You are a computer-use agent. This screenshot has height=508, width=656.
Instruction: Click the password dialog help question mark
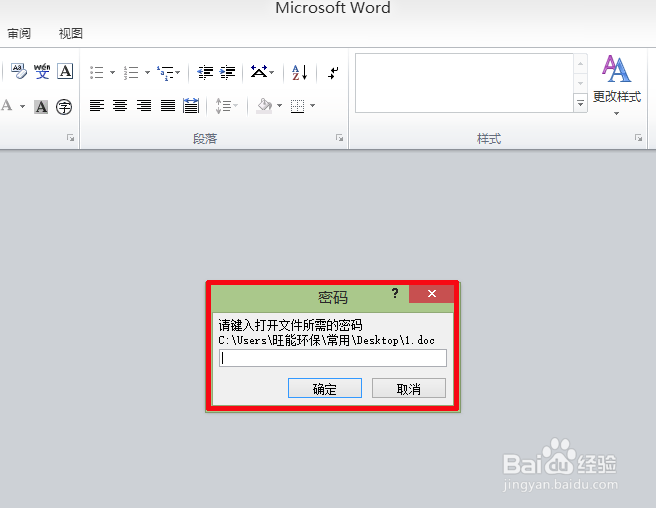tap(395, 293)
